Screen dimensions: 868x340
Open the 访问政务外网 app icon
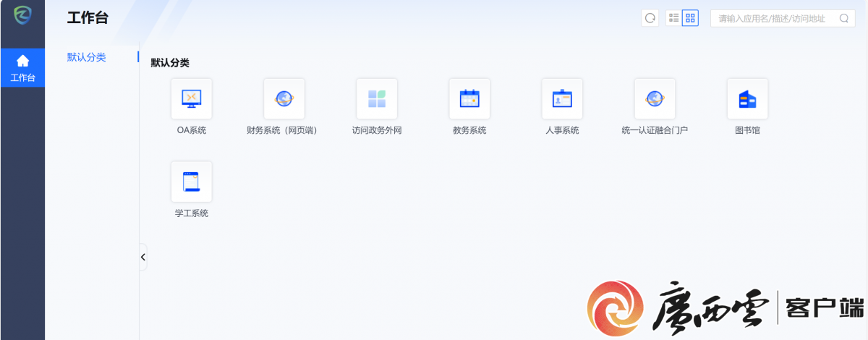(x=377, y=98)
